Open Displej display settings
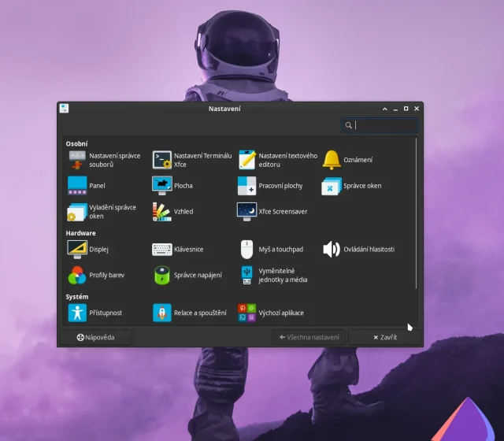 click(x=77, y=250)
